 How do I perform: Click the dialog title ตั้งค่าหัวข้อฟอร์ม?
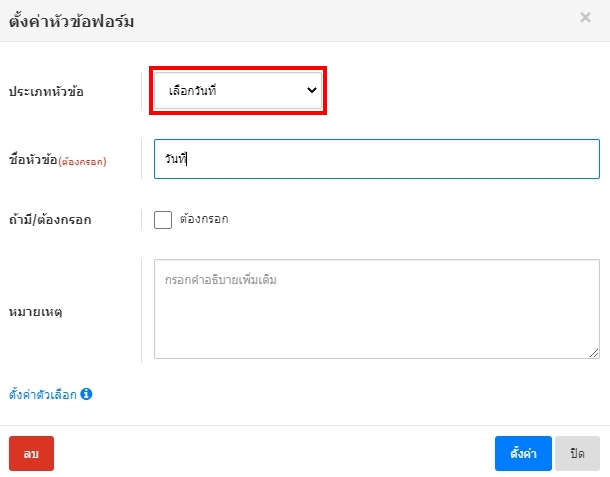pos(71,20)
